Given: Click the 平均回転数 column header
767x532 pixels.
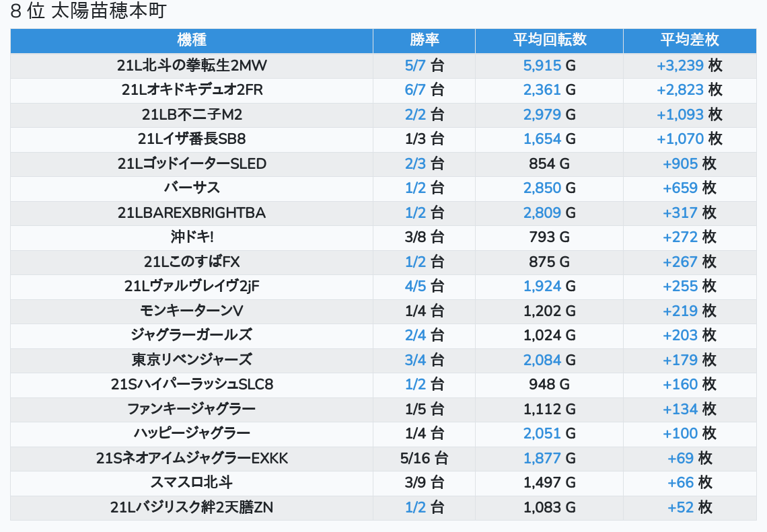Looking at the screenshot, I should point(549,40).
